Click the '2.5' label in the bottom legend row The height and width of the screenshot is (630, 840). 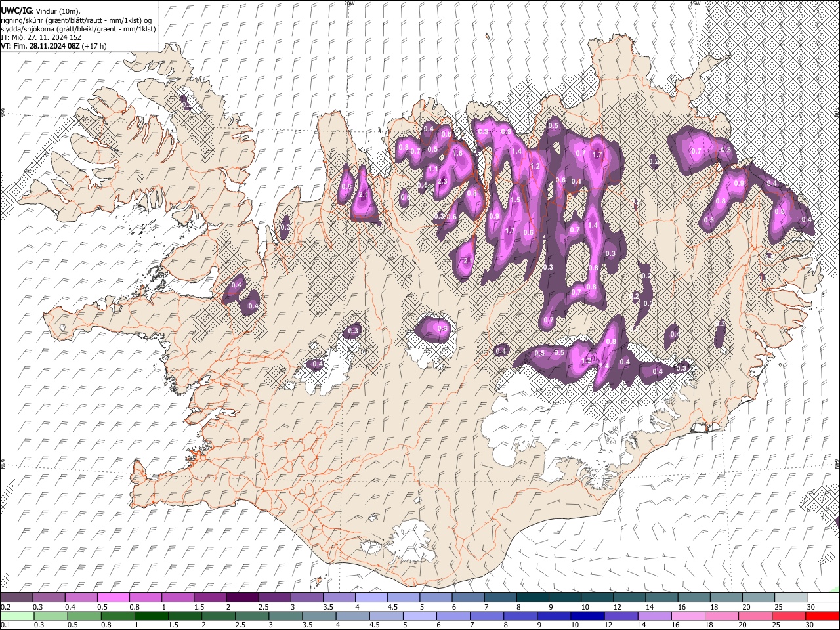[241, 625]
